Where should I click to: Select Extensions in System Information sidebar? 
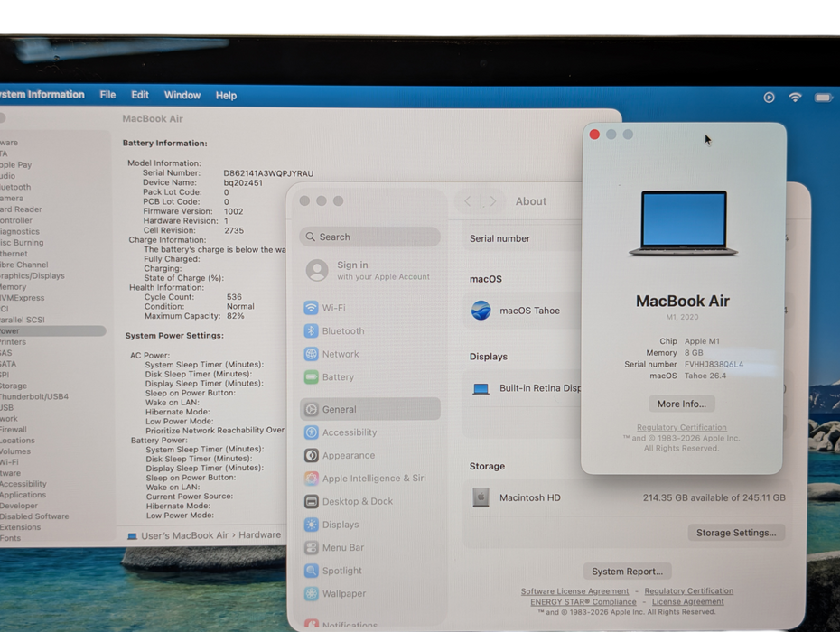tap(21, 527)
